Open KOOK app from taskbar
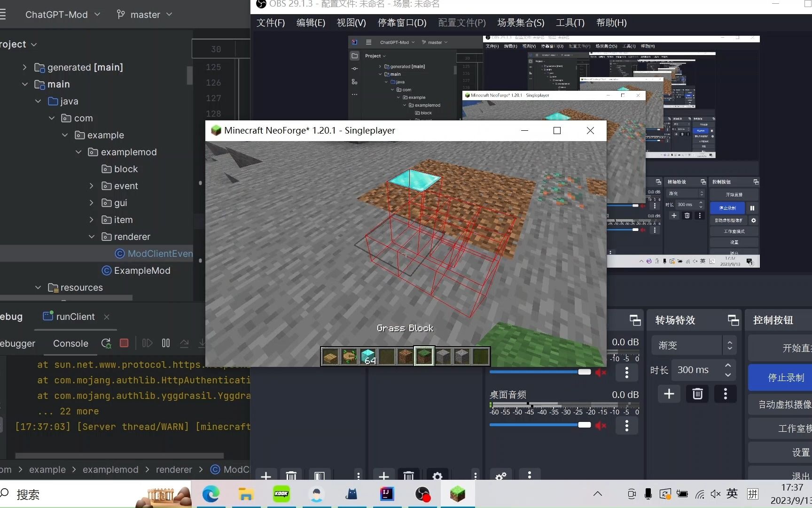This screenshot has height=508, width=812. tap(281, 494)
